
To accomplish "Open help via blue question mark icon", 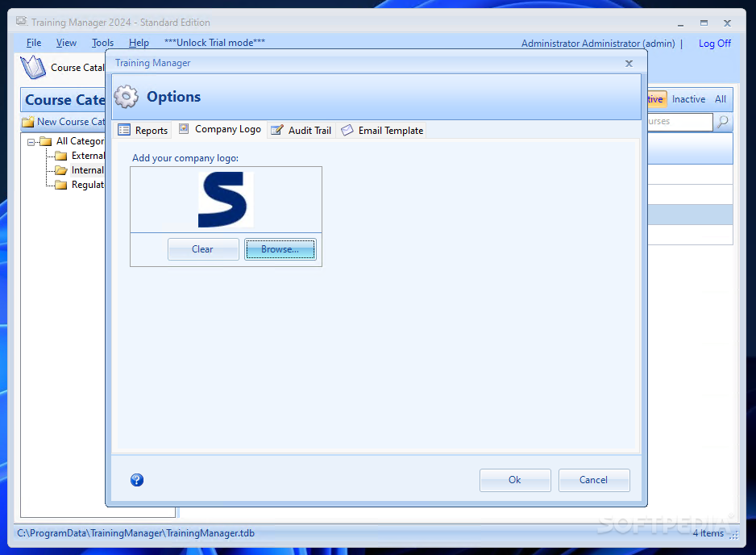I will pos(137,480).
